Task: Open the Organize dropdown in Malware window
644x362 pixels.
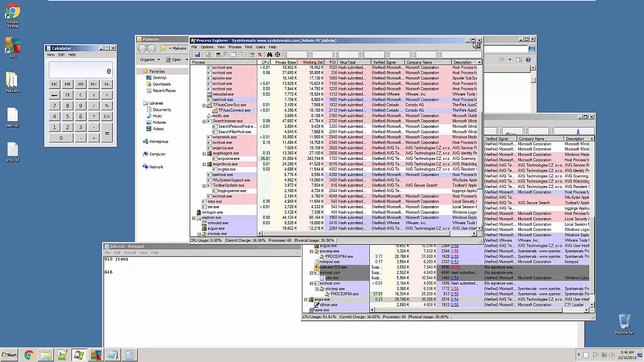Action: (149, 59)
